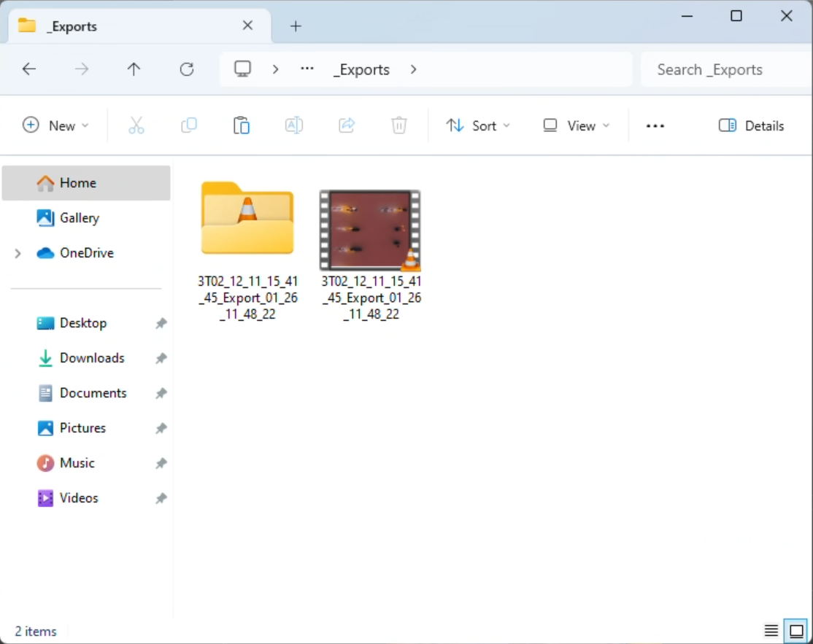Click the _Exports breadcrumb segment
Image resolution: width=813 pixels, height=644 pixels.
coord(361,69)
